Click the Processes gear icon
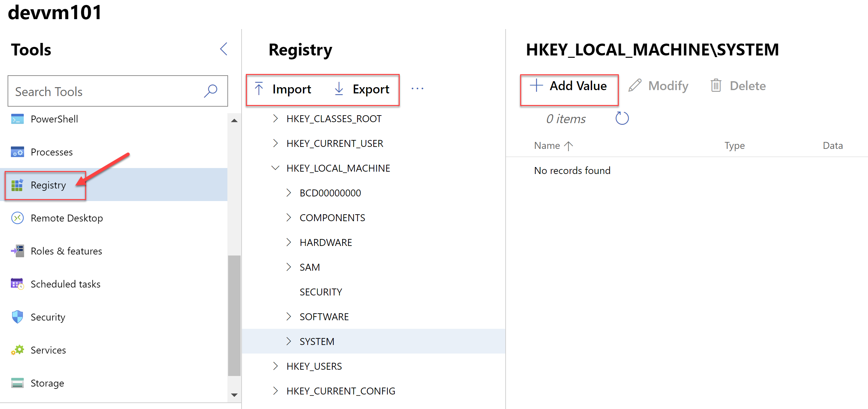This screenshot has width=868, height=409. [17, 152]
